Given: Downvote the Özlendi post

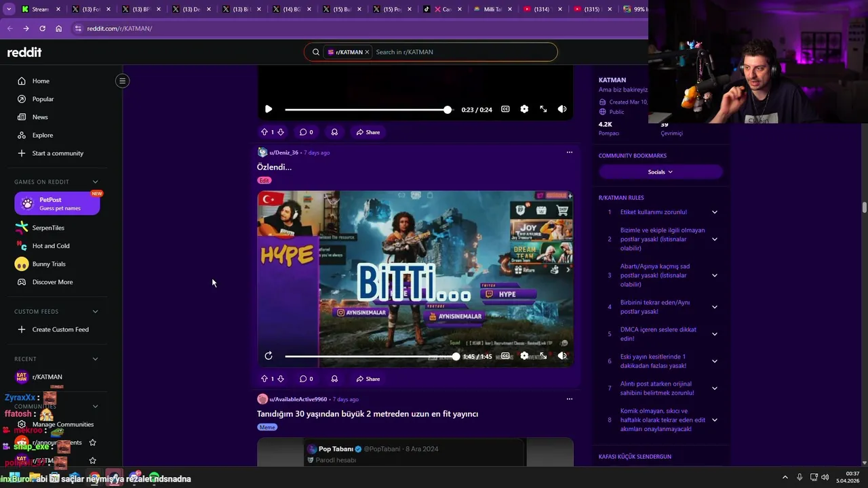Looking at the screenshot, I should 281,379.
